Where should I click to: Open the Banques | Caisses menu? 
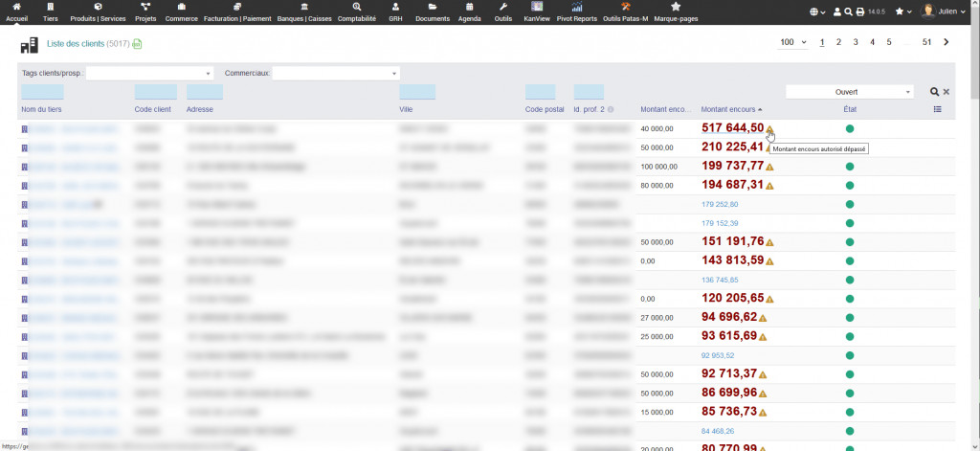pyautogui.click(x=302, y=11)
